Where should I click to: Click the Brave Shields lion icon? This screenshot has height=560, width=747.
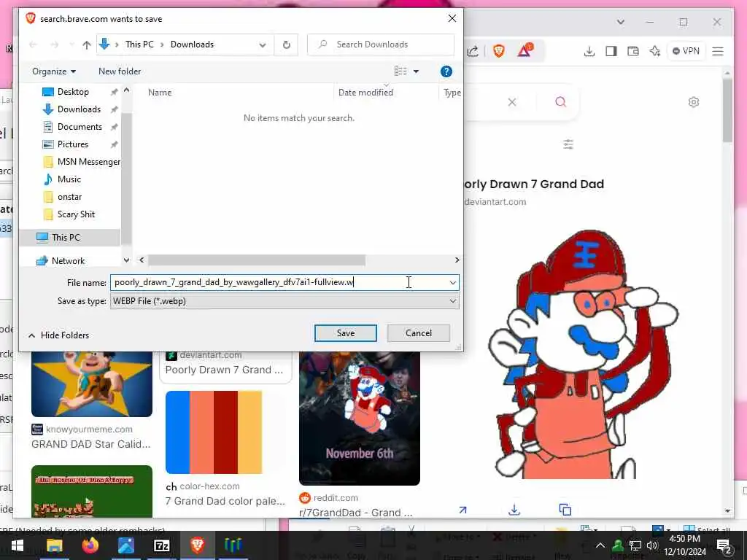click(499, 51)
